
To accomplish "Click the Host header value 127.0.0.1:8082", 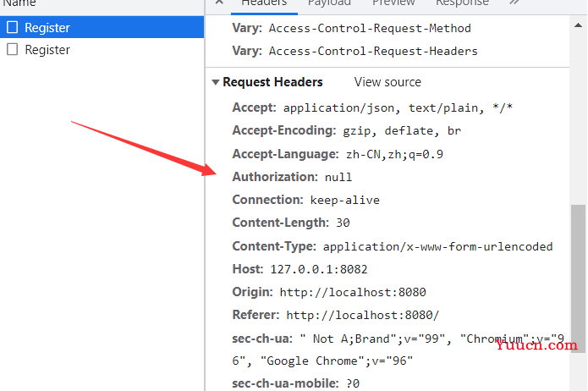I will 319,269.
